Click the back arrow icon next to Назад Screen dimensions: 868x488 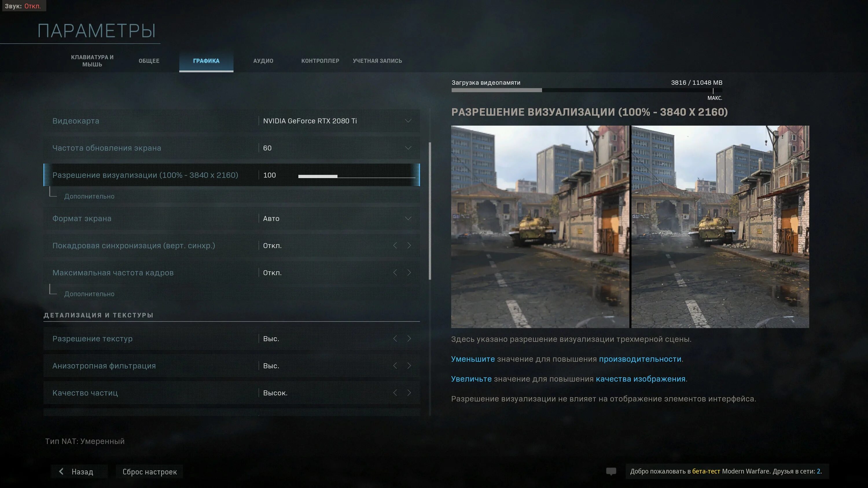click(61, 472)
